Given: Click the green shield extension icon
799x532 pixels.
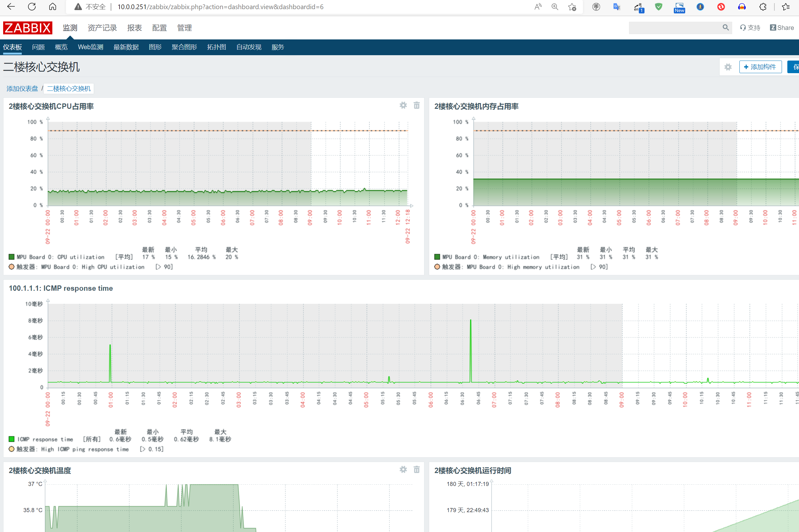Looking at the screenshot, I should pyautogui.click(x=659, y=7).
